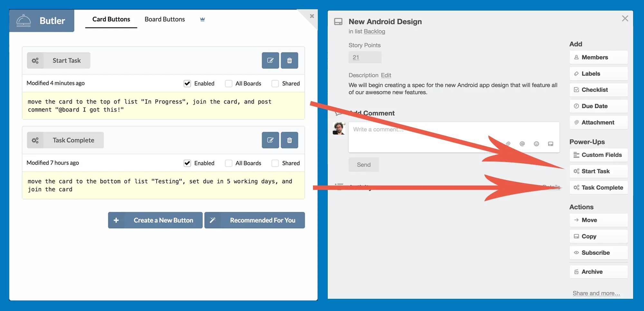
Task: Toggle Enabled checkbox for Start Task
Action: click(x=187, y=84)
